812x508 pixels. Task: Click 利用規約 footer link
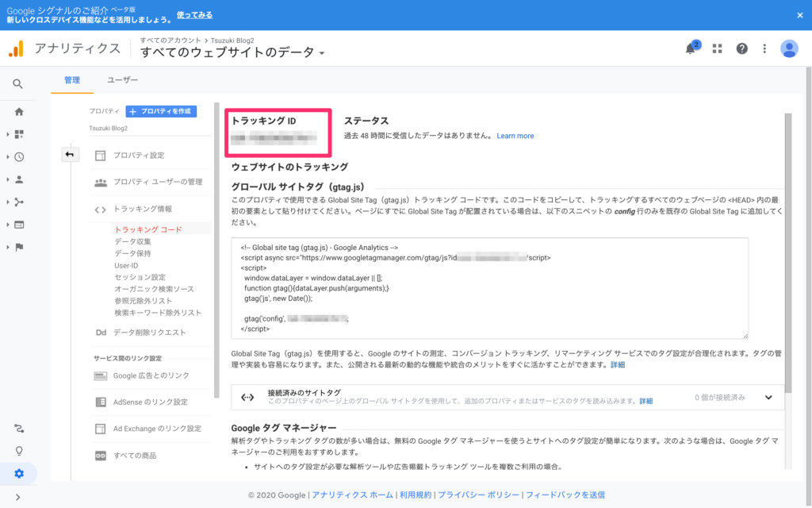click(x=416, y=495)
